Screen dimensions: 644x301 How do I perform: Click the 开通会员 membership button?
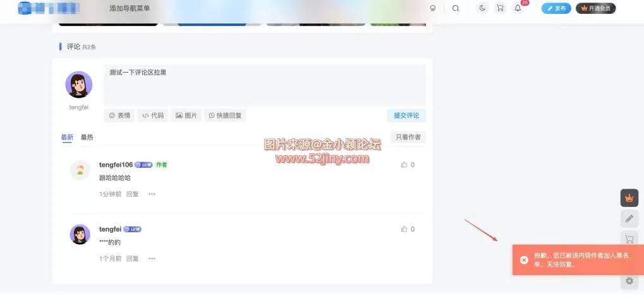click(595, 8)
